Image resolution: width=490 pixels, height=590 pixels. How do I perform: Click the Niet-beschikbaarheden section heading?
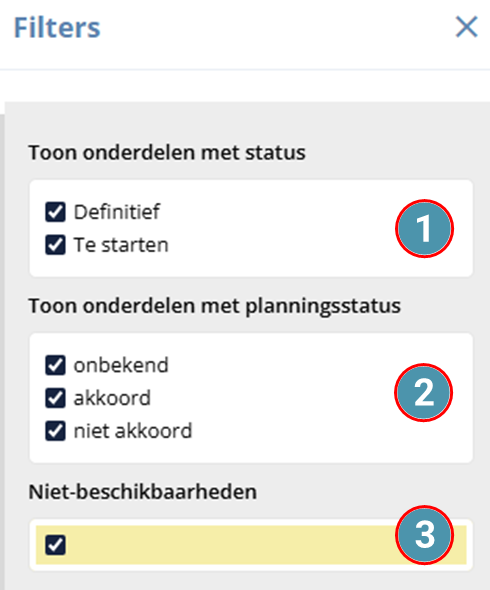point(143,492)
